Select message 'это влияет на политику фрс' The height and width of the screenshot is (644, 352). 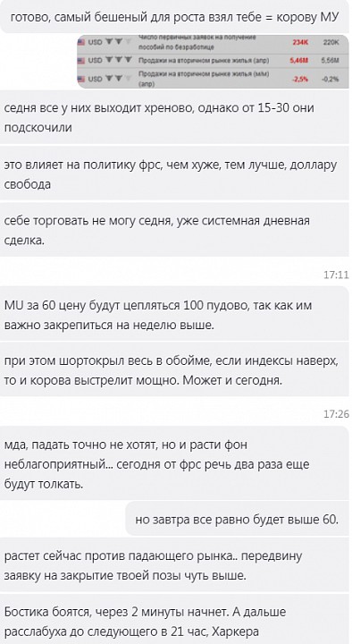tap(176, 174)
